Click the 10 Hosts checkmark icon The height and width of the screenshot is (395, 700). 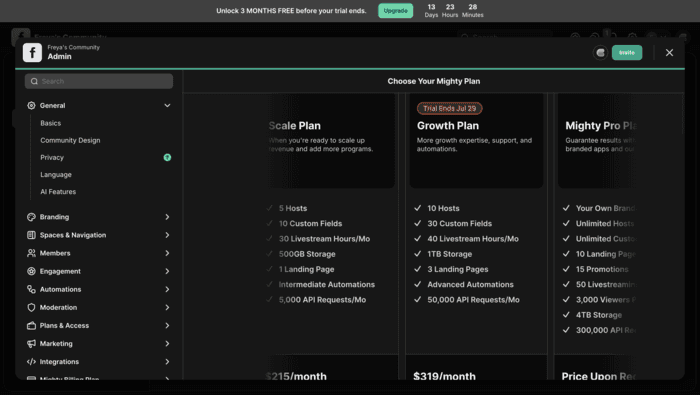(418, 208)
